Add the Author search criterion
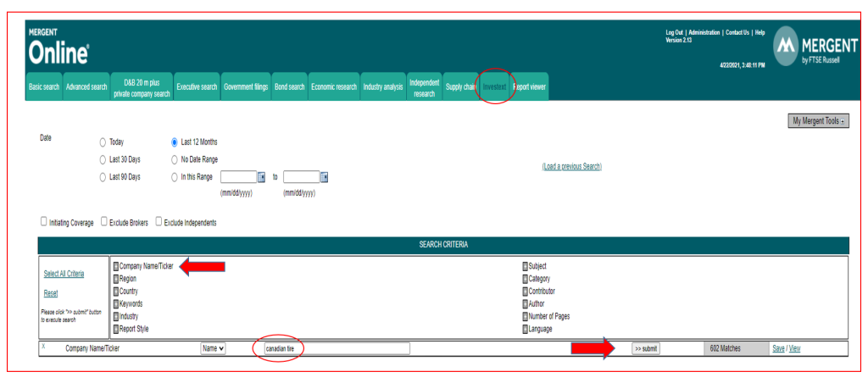 (x=525, y=304)
